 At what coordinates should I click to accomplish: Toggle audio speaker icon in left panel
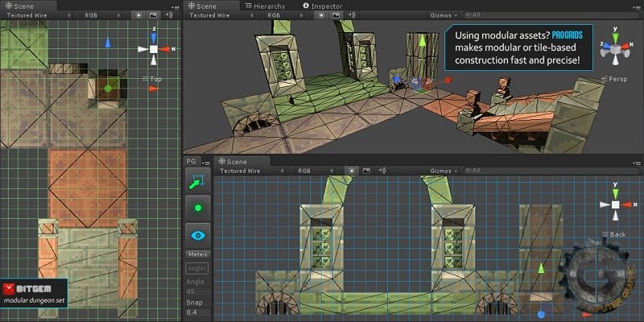[168, 15]
